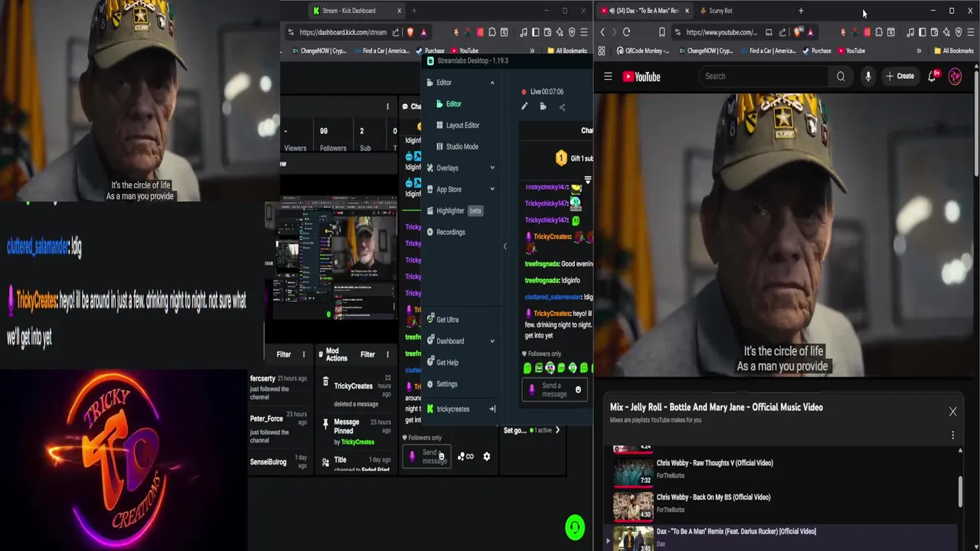This screenshot has width=980, height=551.
Task: Open kebab menu of YouTube mix playlist
Action: [953, 435]
